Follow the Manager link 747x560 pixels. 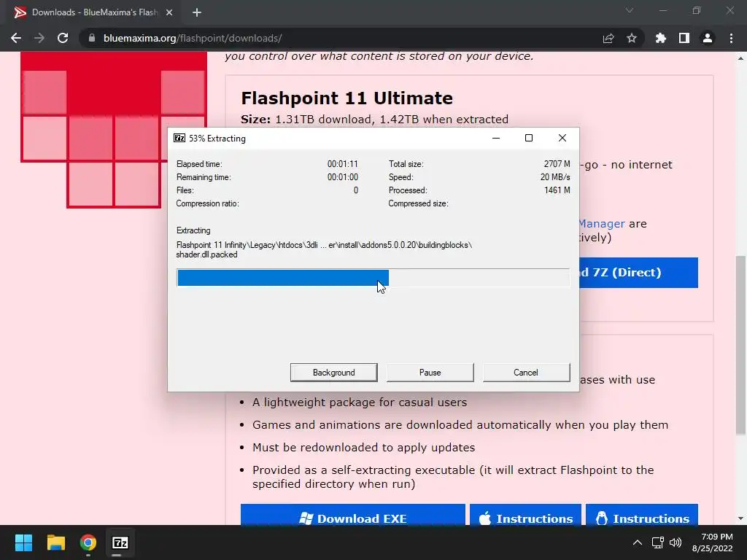[x=602, y=224]
